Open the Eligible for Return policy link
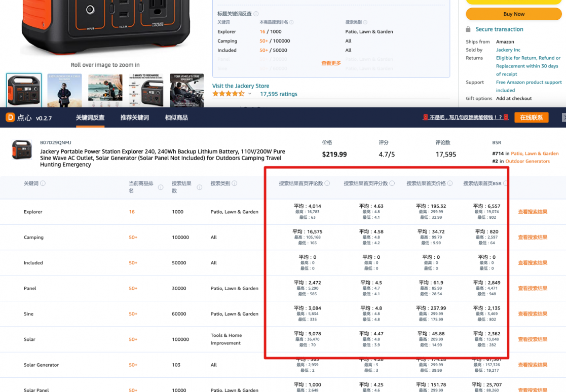 [x=528, y=66]
